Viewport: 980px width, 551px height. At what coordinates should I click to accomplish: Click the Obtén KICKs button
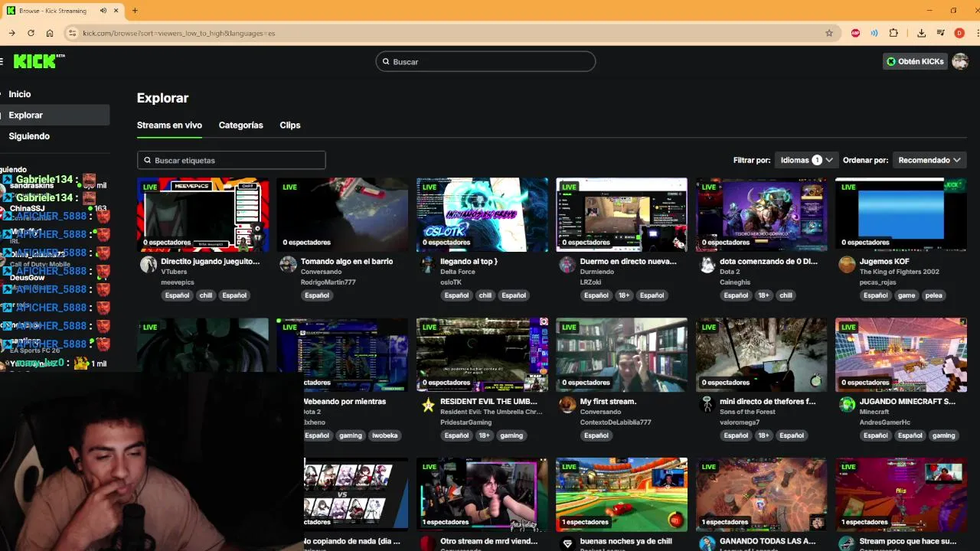[x=915, y=61]
